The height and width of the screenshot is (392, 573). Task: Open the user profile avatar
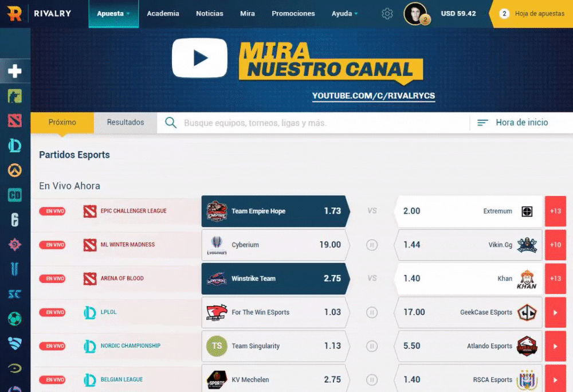click(x=416, y=14)
